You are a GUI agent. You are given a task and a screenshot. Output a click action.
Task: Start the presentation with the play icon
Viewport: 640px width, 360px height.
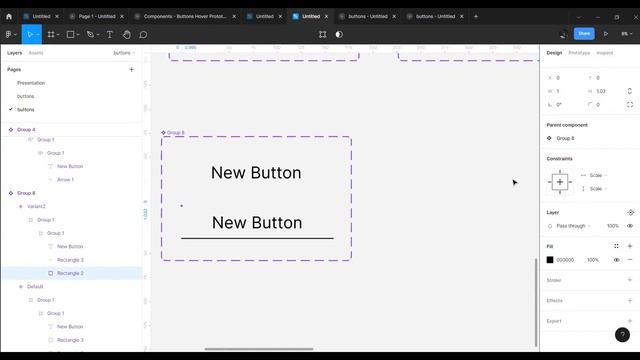606,34
